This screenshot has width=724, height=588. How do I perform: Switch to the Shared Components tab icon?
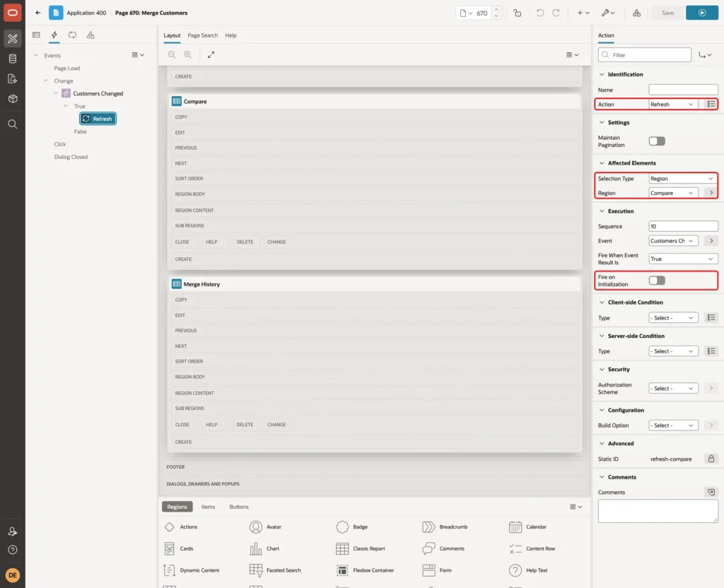[x=90, y=35]
